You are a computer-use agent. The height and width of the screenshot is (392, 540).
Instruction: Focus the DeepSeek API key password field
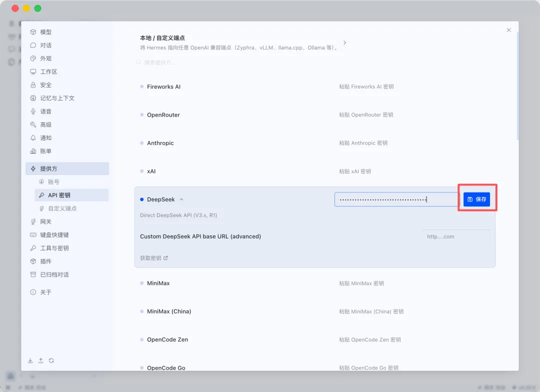(397, 199)
